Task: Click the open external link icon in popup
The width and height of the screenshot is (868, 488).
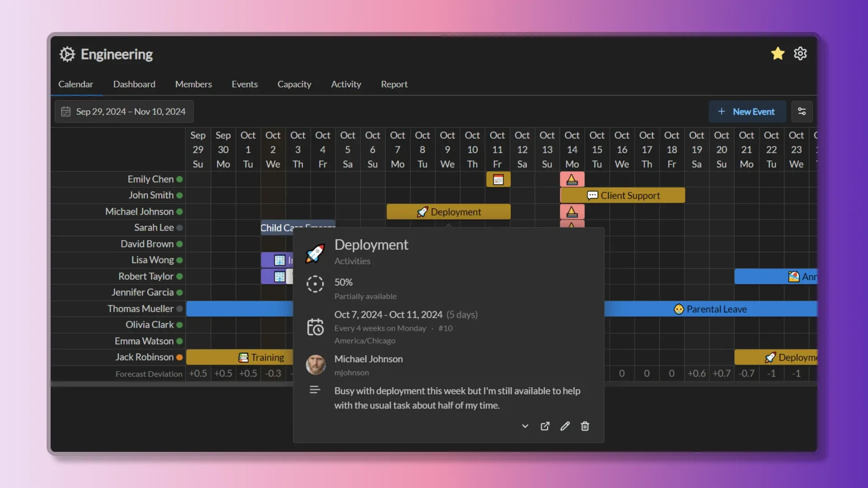Action: click(545, 426)
